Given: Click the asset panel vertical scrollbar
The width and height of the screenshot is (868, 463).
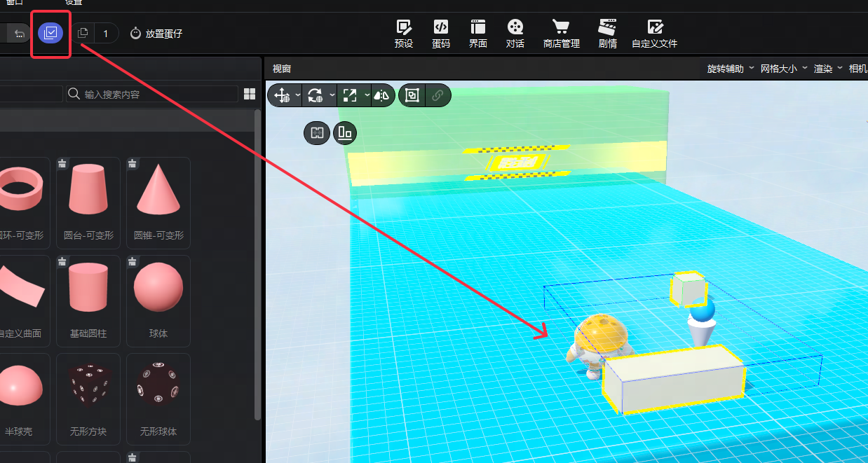Looking at the screenshot, I should tap(257, 266).
